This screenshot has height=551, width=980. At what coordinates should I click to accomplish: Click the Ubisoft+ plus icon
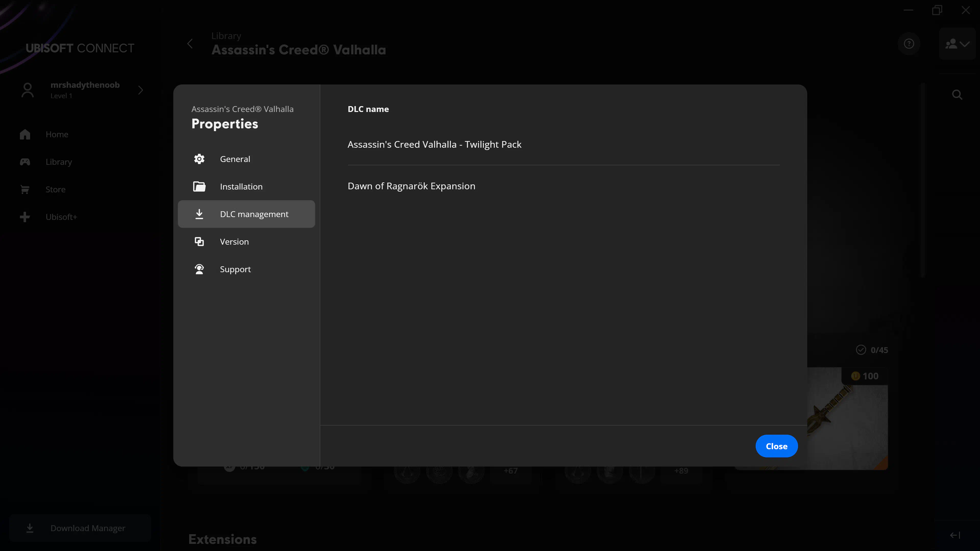pos(25,217)
